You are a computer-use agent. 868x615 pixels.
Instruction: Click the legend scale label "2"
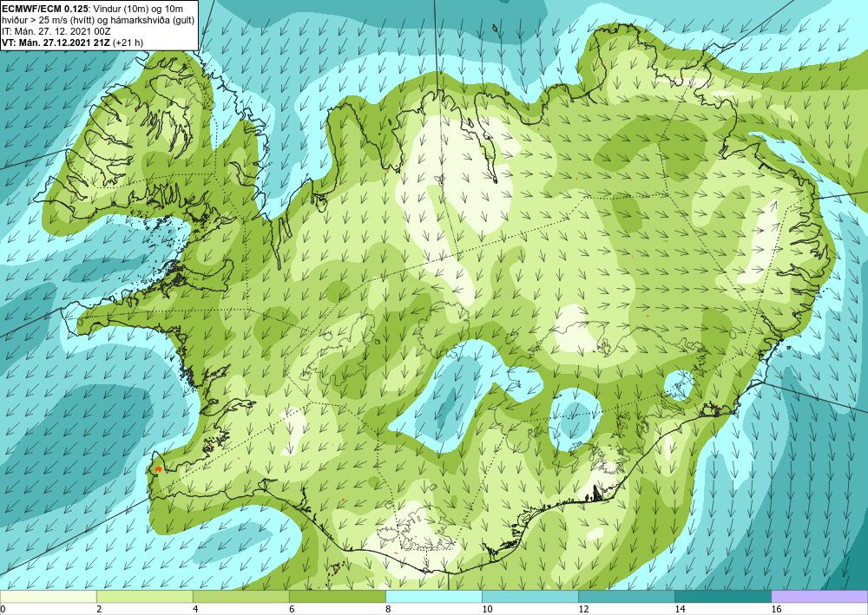(x=99, y=610)
